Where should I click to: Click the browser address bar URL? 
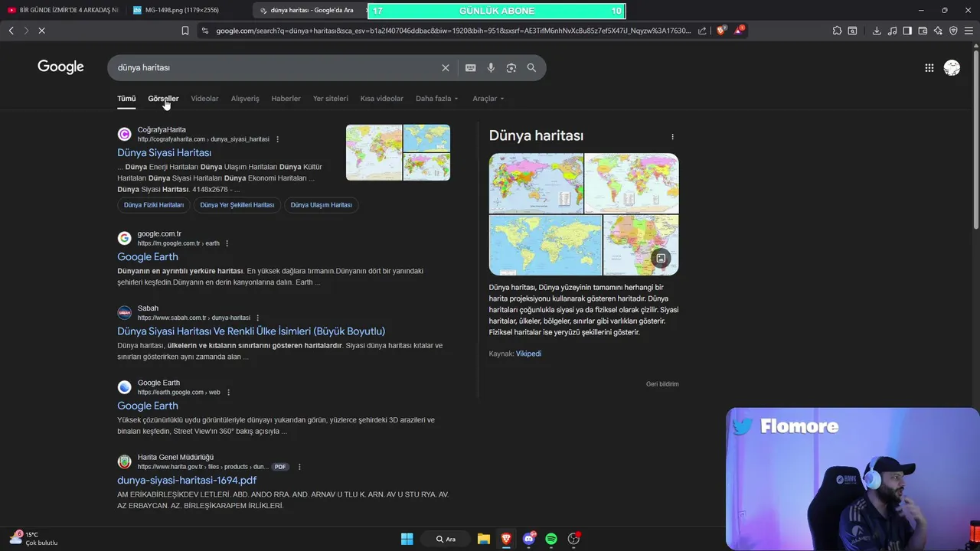point(453,31)
